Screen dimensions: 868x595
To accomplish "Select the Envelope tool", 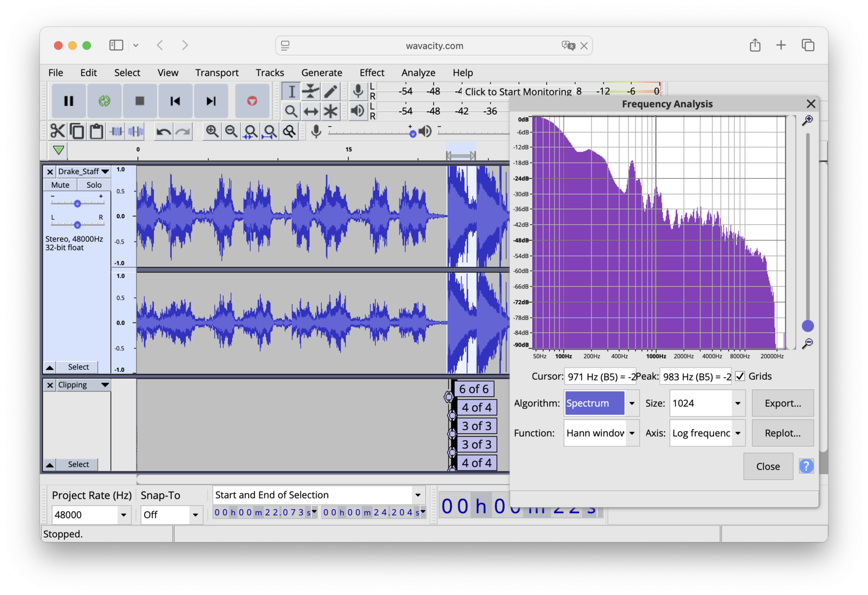I will (311, 92).
